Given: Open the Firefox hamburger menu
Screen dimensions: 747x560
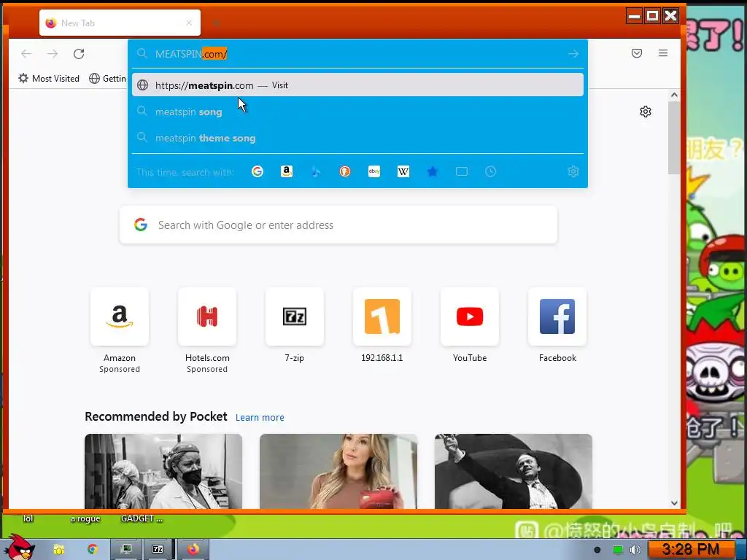Looking at the screenshot, I should click(x=662, y=53).
